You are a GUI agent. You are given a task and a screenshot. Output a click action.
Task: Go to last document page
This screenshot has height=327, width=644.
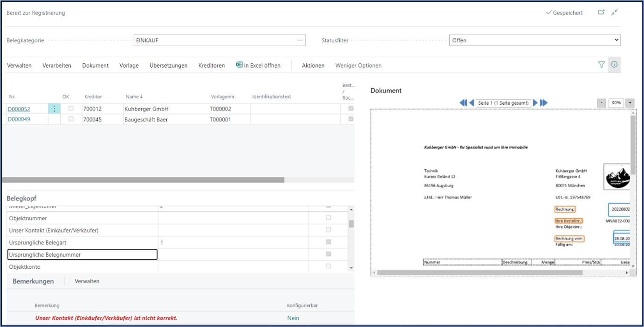pos(544,103)
